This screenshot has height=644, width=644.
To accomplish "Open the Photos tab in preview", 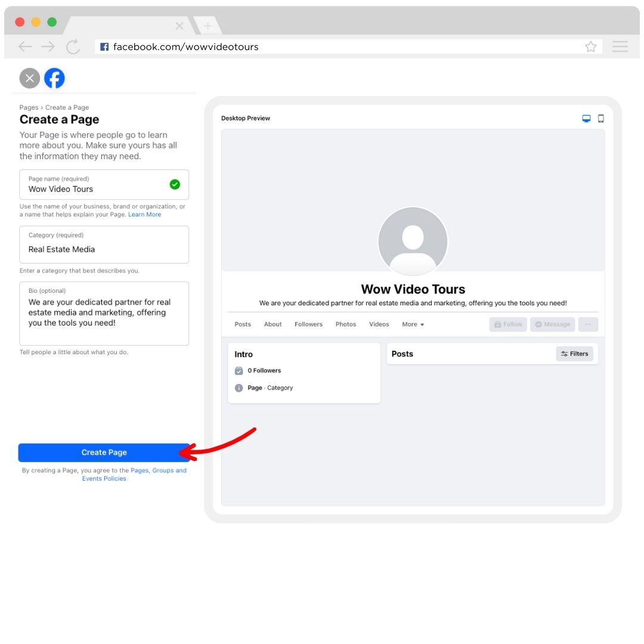I will tap(346, 324).
